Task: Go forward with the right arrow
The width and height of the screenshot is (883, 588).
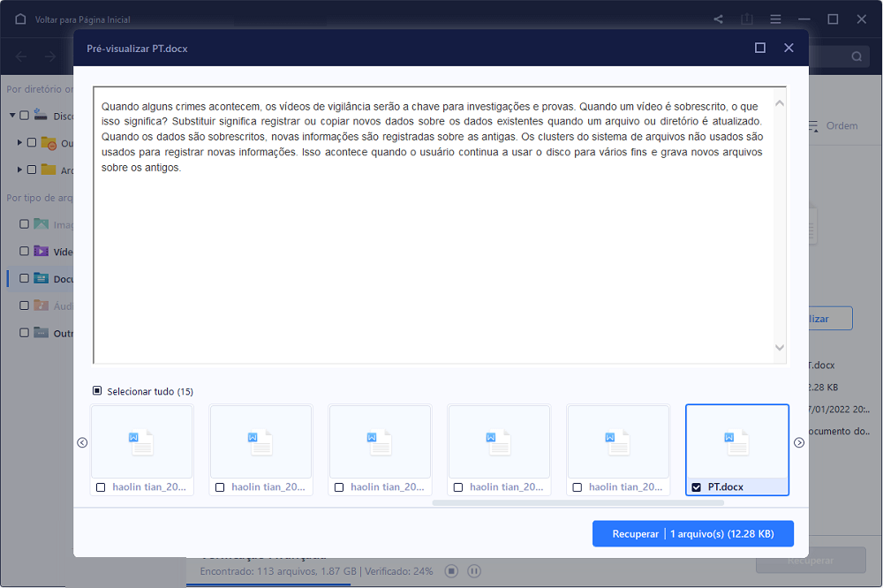Action: point(50,57)
